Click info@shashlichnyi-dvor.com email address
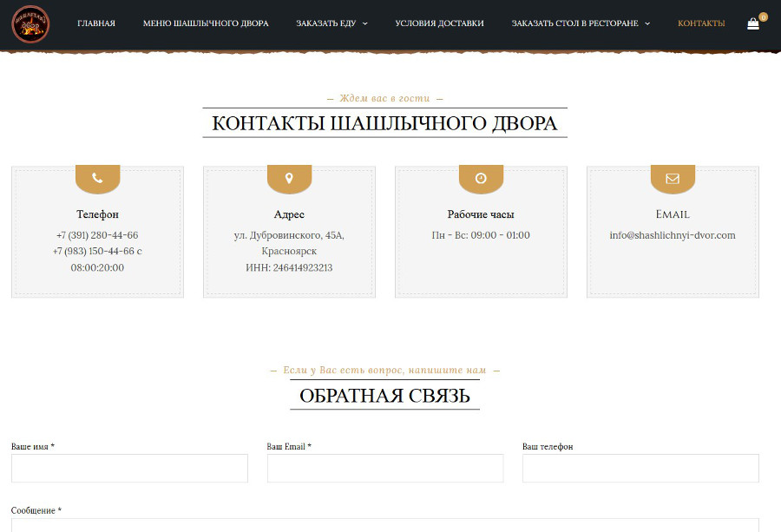Image resolution: width=781 pixels, height=532 pixels. tap(673, 235)
